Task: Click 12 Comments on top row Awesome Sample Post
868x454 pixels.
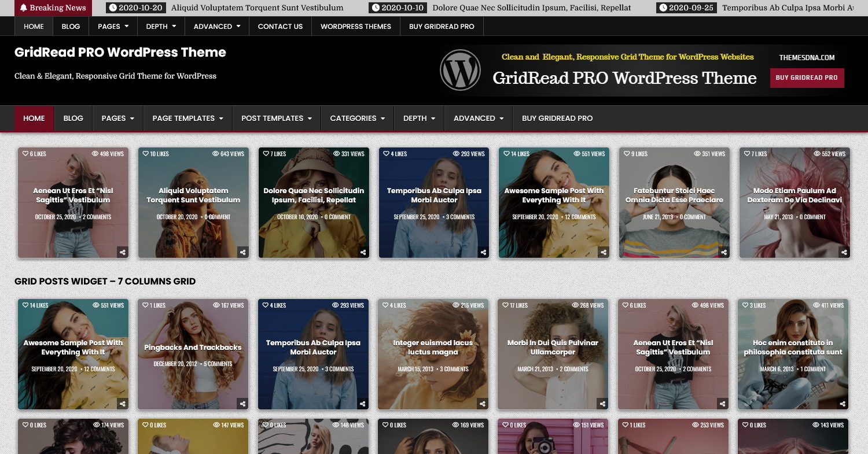Action: 580,217
